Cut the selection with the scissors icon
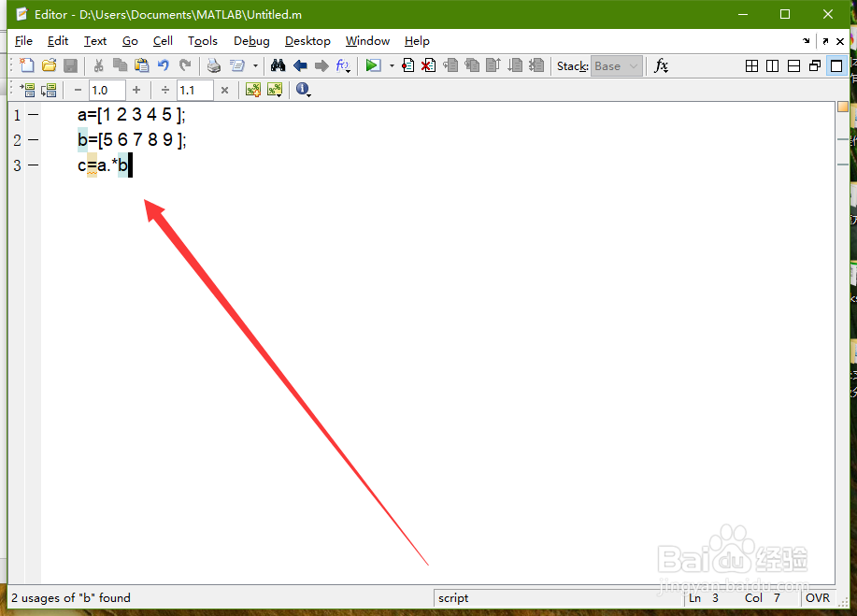Screen dimensions: 857x616 click(98, 65)
